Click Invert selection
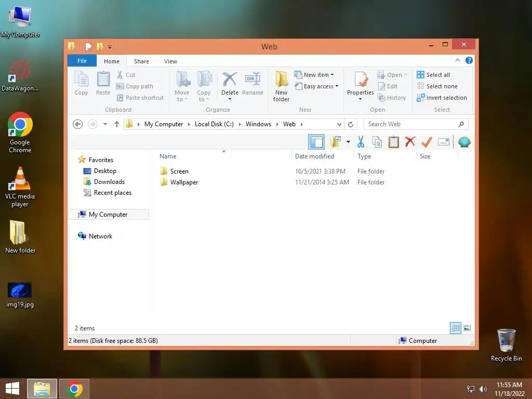 tap(442, 98)
